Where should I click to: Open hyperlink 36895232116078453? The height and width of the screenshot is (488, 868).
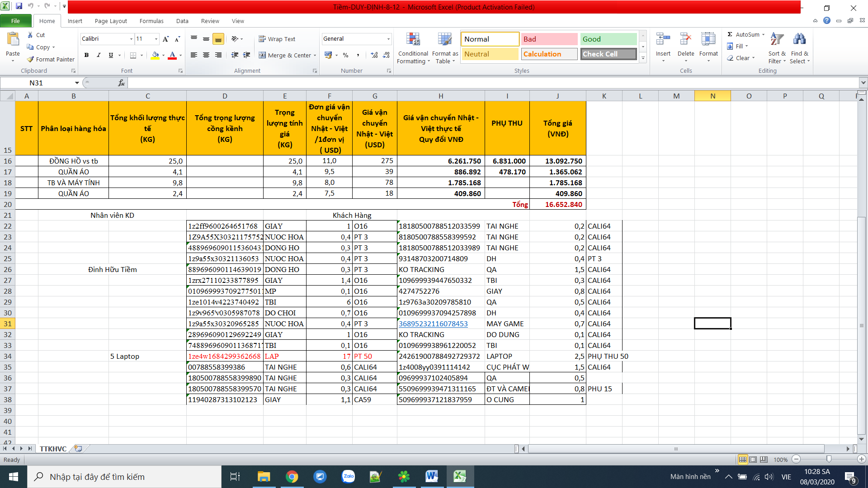433,324
